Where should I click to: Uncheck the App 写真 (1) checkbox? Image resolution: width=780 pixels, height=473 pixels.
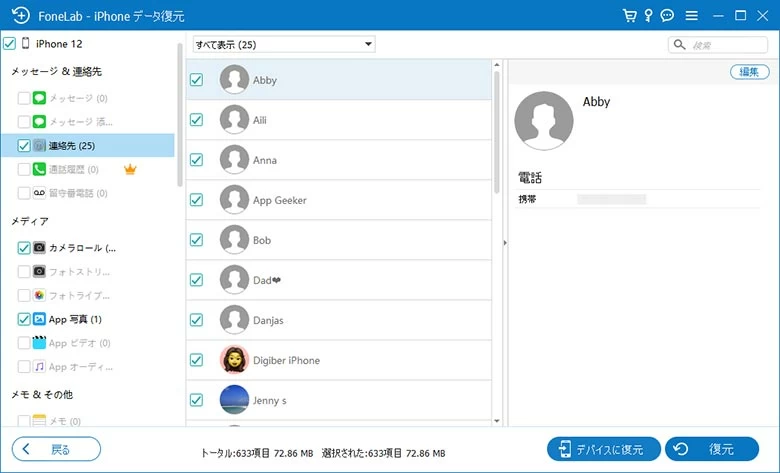(x=24, y=319)
